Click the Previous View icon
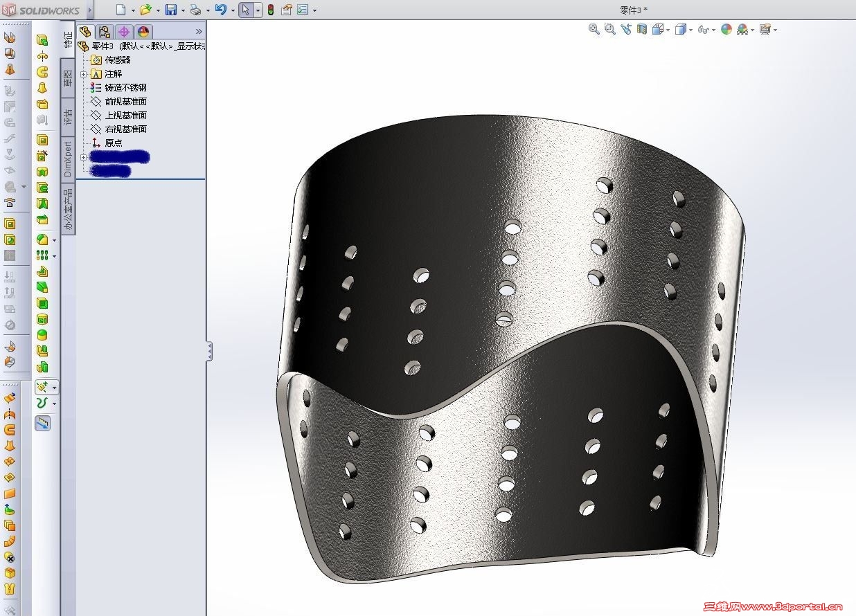Viewport: 856px width, 616px height. point(626,29)
